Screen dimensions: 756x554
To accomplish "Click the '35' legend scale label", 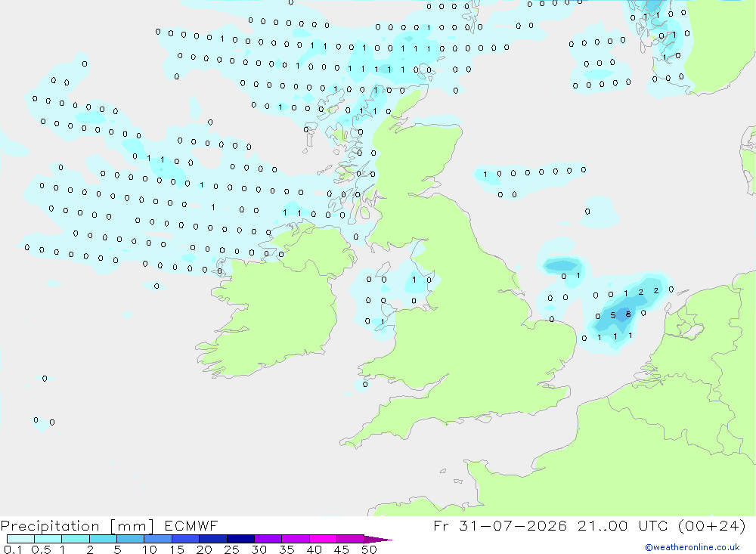I will point(287,549).
